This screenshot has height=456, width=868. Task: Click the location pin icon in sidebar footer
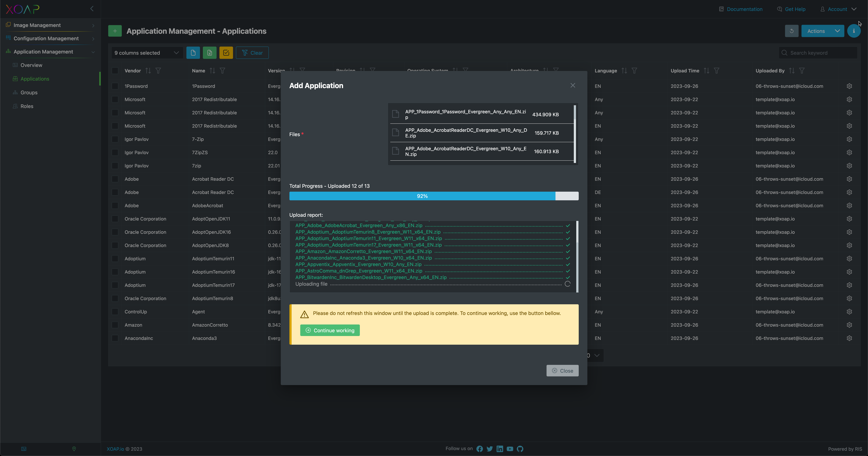pos(74,449)
